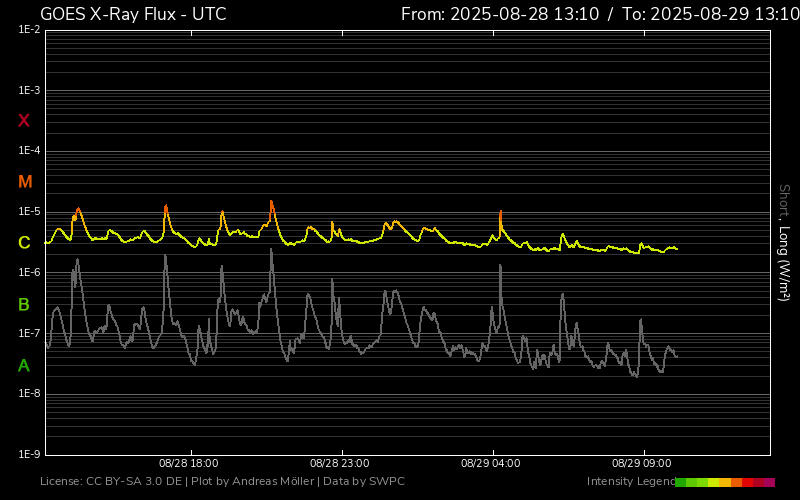
Task: Click the green A flare class letter
Action: (x=25, y=366)
